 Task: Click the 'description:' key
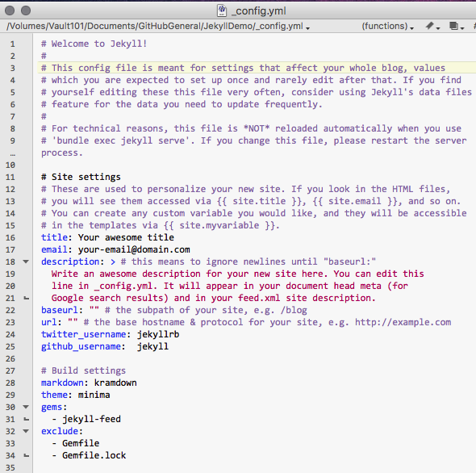(73, 262)
